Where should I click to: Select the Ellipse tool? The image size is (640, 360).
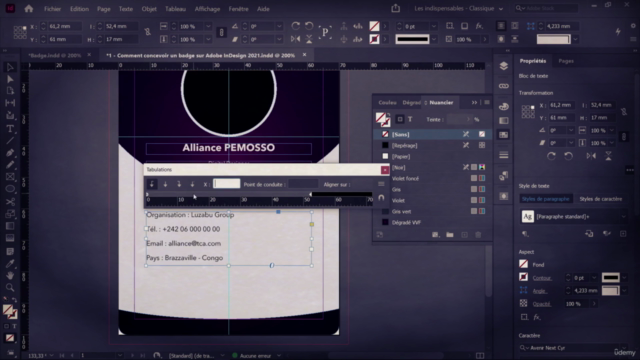(10, 189)
